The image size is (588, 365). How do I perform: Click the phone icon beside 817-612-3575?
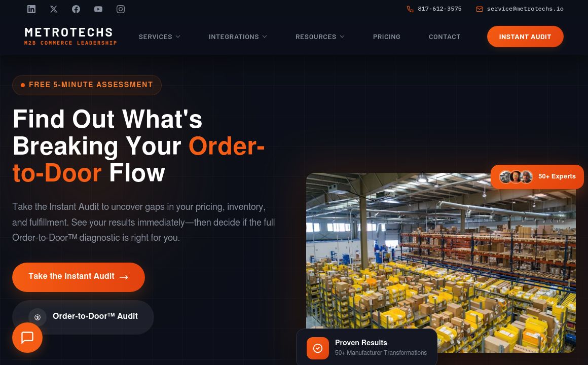pyautogui.click(x=410, y=9)
